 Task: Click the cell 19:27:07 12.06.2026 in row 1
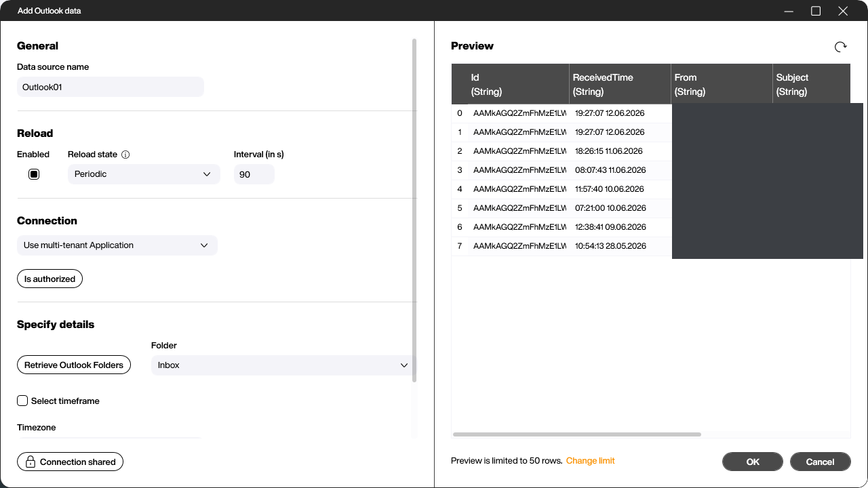(x=620, y=132)
